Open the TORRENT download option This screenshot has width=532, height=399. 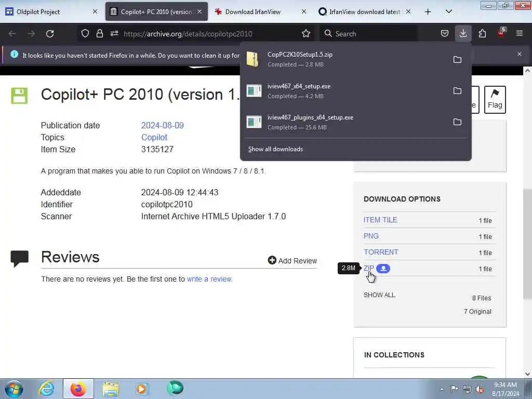381,252
